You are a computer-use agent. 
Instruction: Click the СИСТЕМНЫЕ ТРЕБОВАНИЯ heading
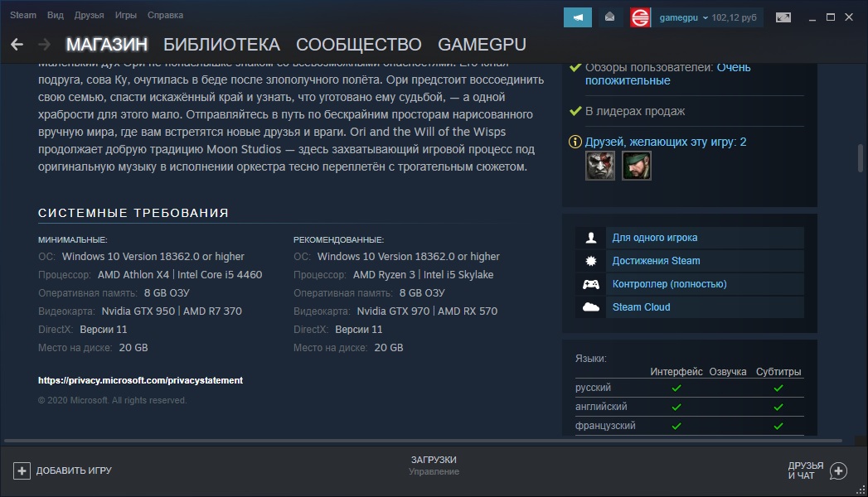(x=133, y=213)
